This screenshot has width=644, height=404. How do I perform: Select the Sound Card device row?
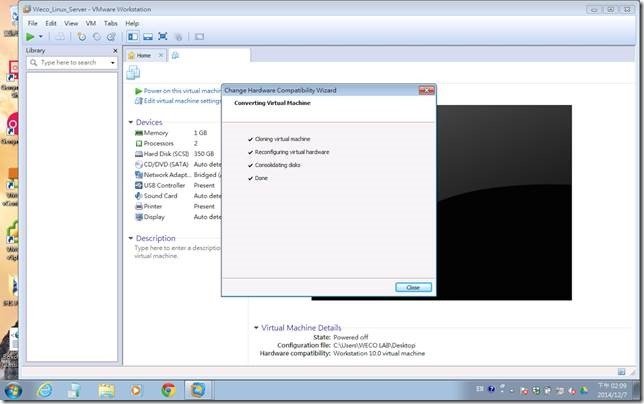pos(177,196)
